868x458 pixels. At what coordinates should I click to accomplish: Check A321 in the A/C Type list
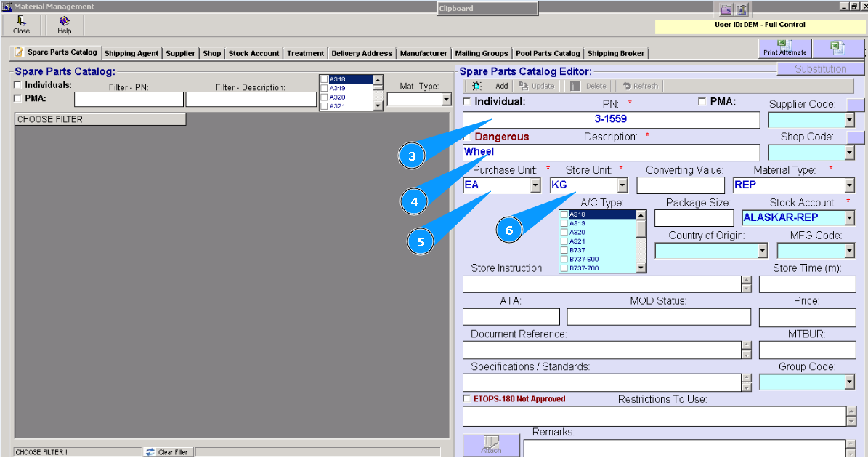564,241
